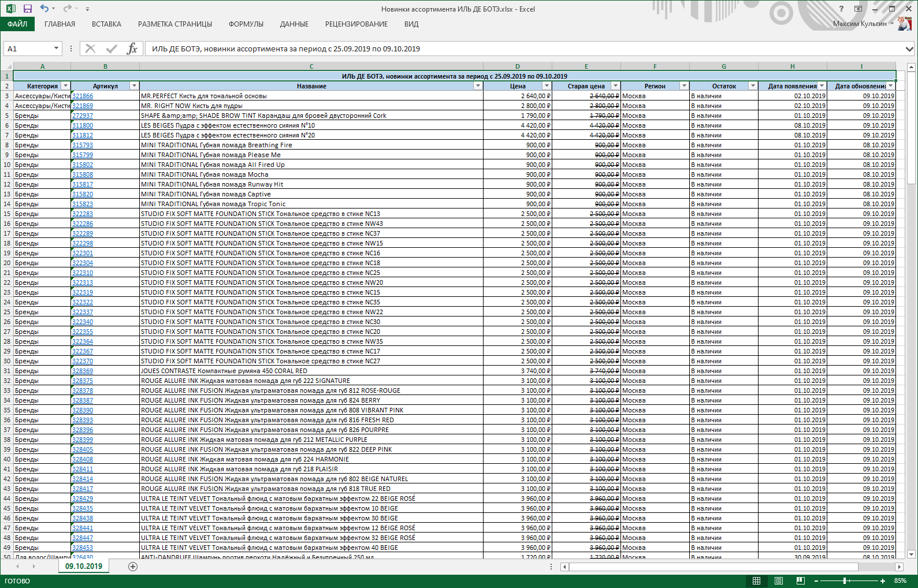Open the Артикул filter dropdown
Screen dimensions: 918x588
(134, 86)
